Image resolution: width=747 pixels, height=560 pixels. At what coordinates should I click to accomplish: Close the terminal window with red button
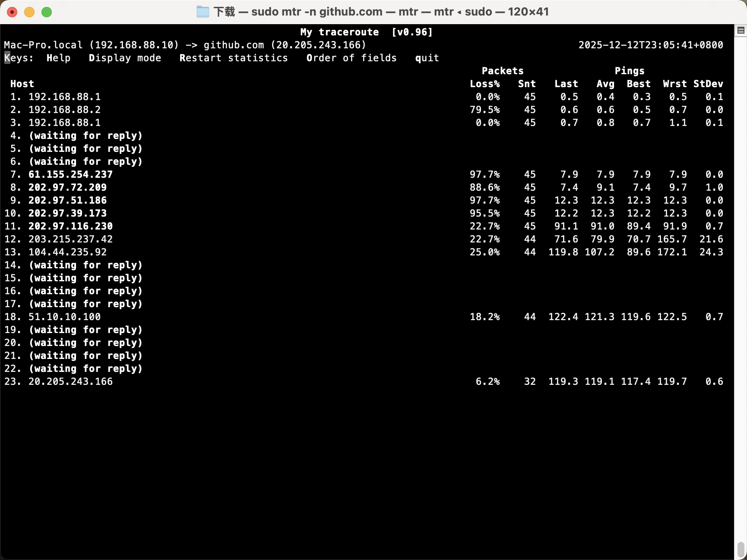12,12
